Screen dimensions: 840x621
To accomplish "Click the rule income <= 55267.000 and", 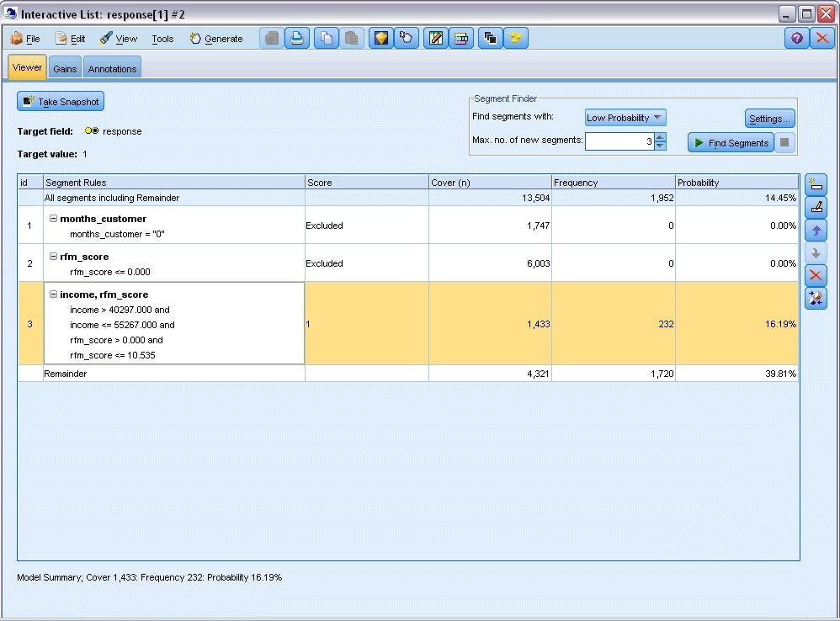I will pos(122,325).
